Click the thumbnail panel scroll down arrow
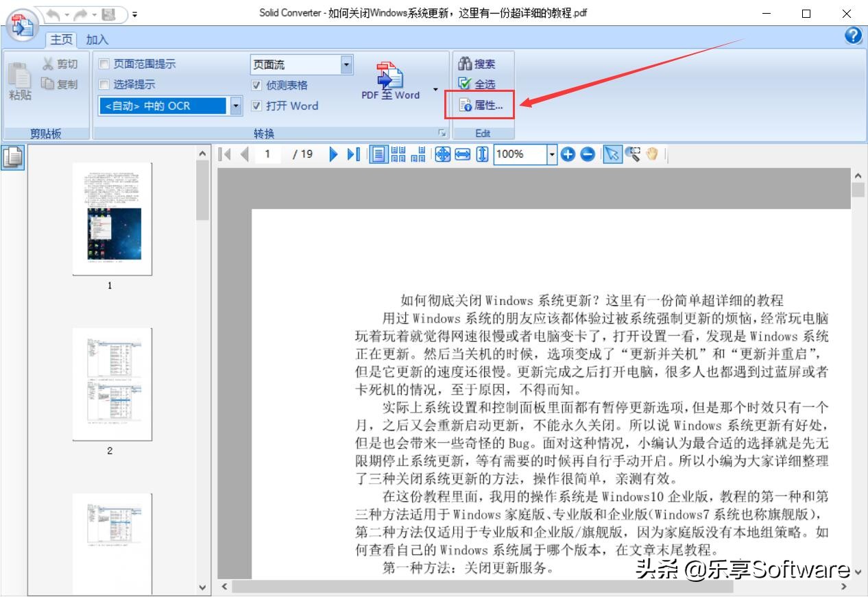Viewport: 868px width, 597px height. 202,587
